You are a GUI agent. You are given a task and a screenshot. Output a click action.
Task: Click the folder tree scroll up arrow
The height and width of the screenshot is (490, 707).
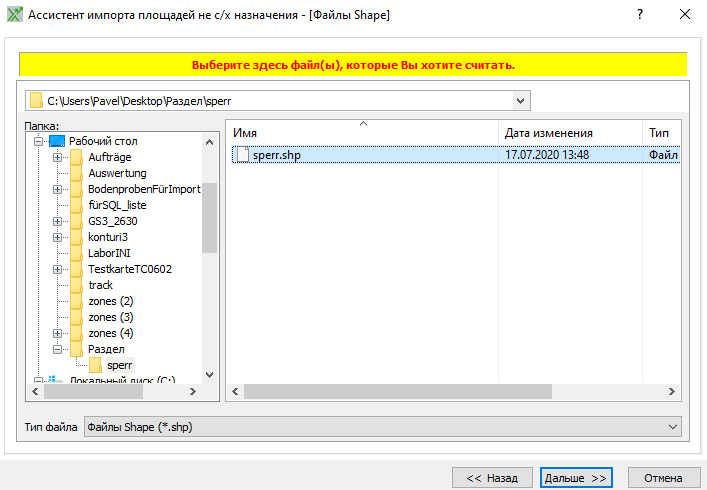pos(209,142)
